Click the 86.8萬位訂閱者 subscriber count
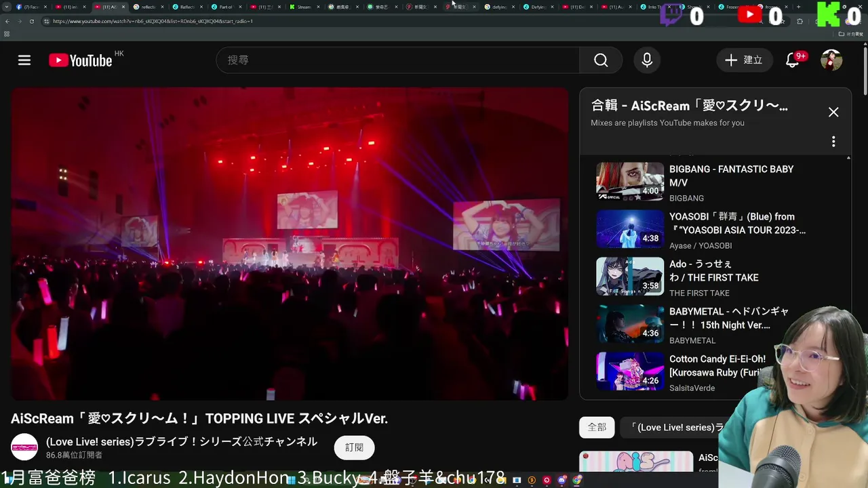868x488 pixels. (x=74, y=455)
